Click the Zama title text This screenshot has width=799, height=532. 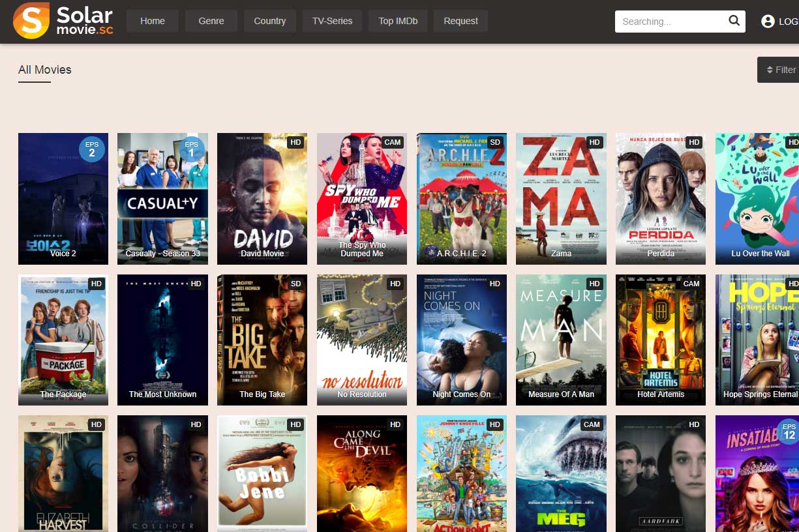(x=561, y=254)
